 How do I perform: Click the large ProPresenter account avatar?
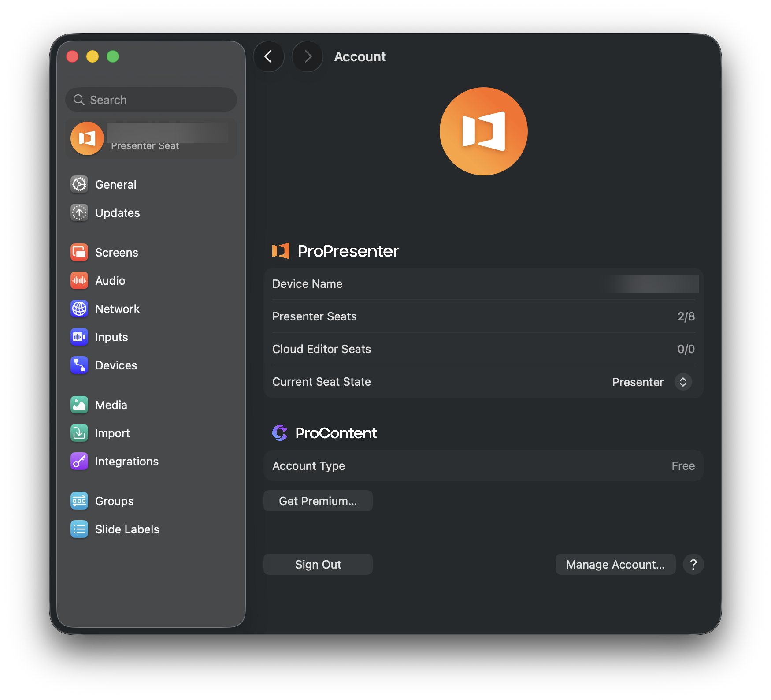(x=483, y=131)
